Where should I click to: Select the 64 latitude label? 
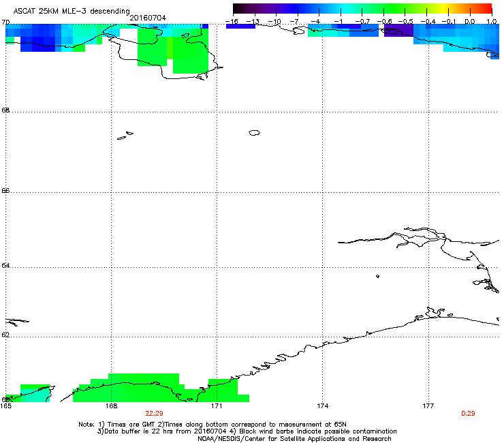(5, 265)
